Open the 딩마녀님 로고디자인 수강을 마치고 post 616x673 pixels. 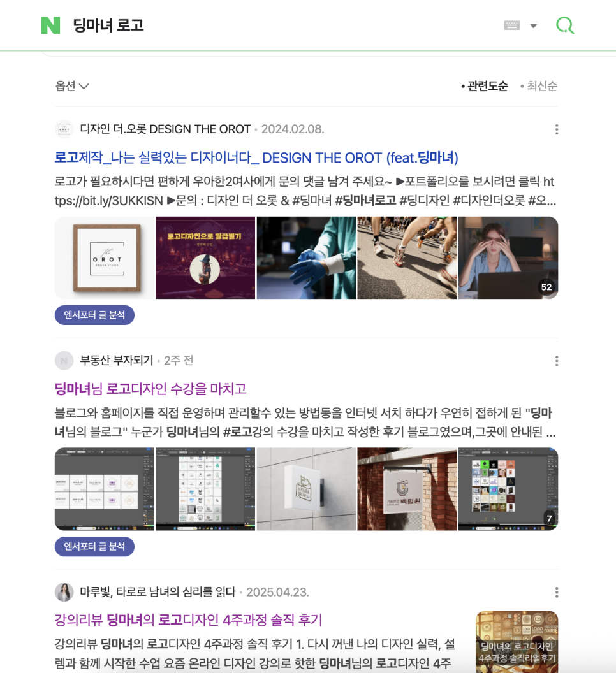point(150,389)
